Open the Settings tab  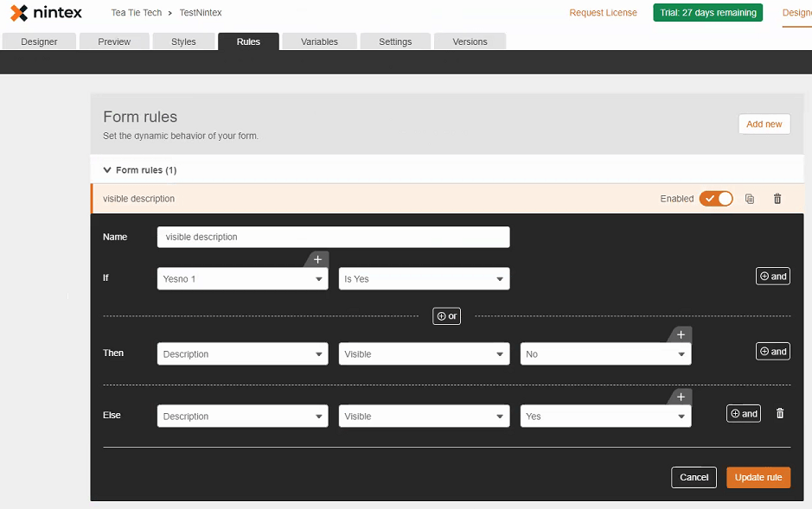pyautogui.click(x=395, y=41)
